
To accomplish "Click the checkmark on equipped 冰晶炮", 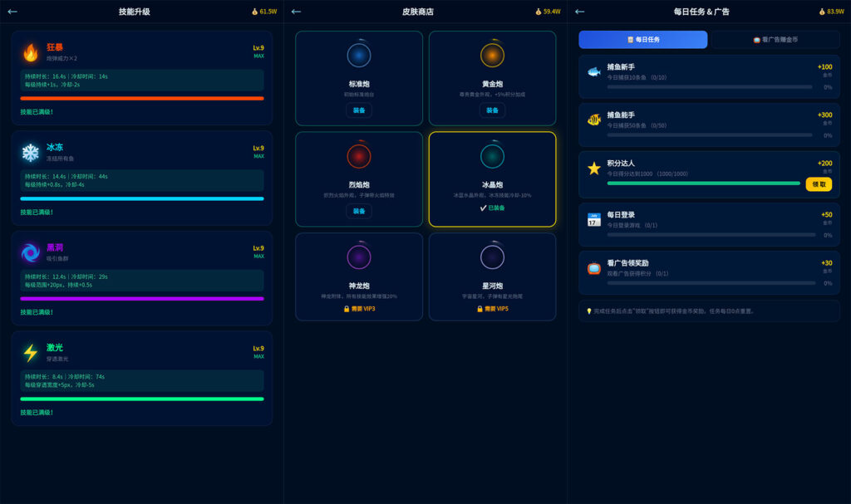I will (x=483, y=208).
